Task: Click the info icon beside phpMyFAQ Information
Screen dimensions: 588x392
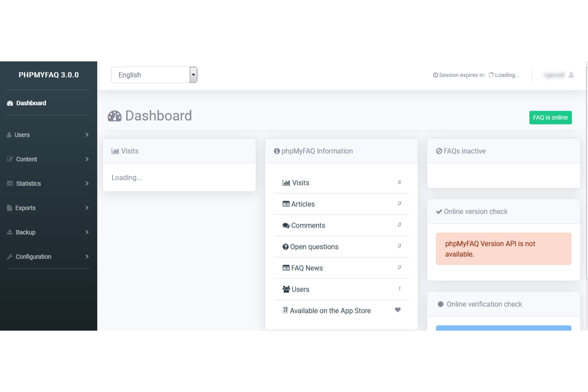Action: [x=277, y=151]
